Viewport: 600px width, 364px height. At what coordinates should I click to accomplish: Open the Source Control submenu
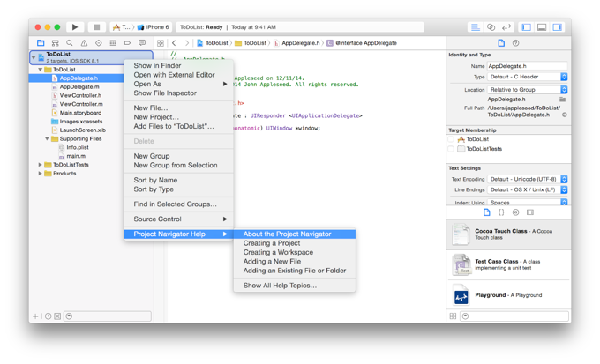click(x=178, y=219)
